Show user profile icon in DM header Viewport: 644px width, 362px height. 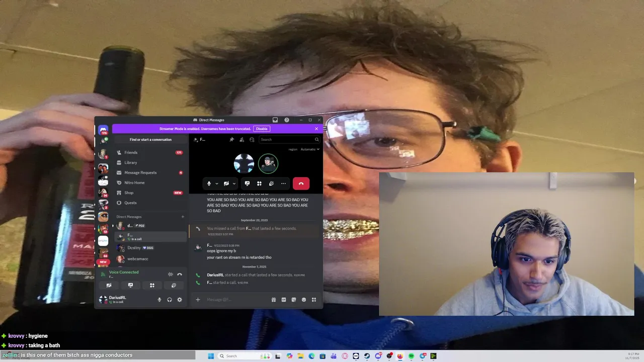tap(252, 139)
